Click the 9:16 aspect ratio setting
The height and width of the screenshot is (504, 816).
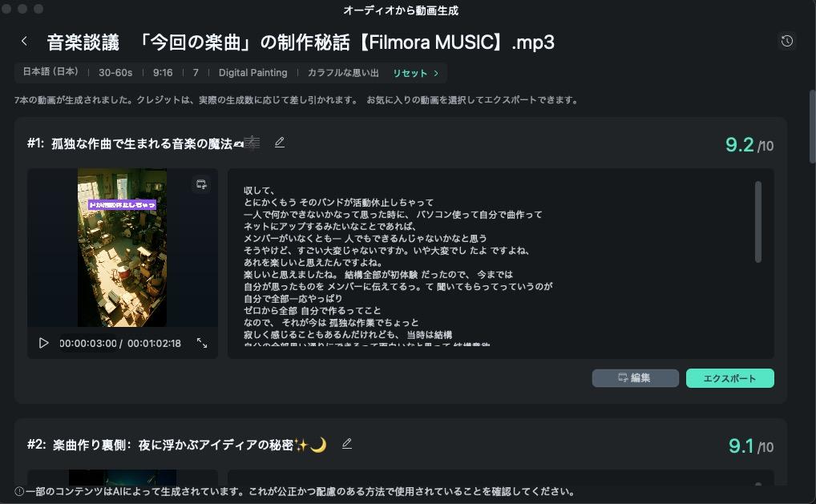[x=163, y=73]
